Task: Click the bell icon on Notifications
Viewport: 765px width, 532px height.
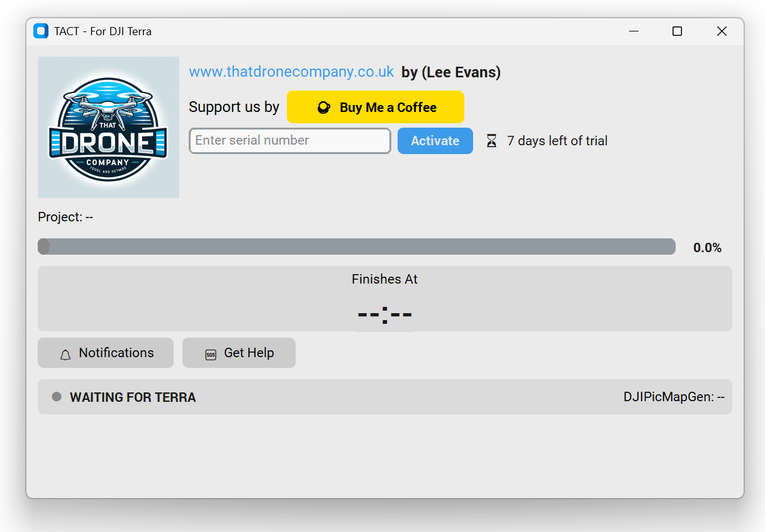Action: pyautogui.click(x=65, y=355)
